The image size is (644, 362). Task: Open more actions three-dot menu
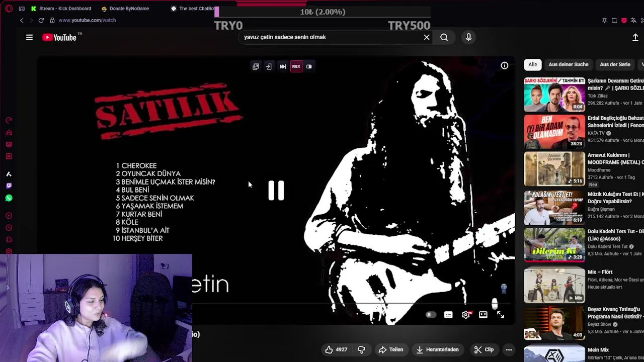coord(509,349)
